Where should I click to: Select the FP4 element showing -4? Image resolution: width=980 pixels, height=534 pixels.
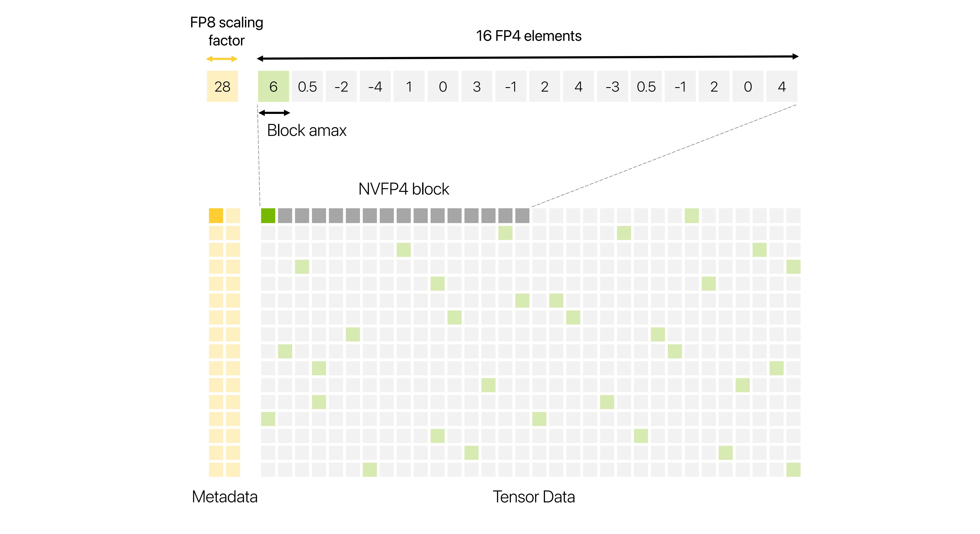(375, 86)
